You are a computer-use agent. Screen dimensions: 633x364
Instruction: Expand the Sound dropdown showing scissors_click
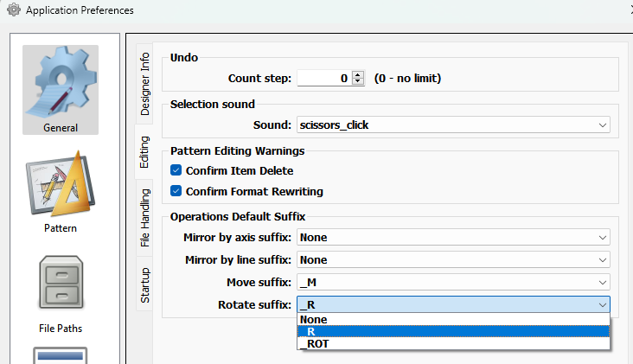tap(453, 125)
